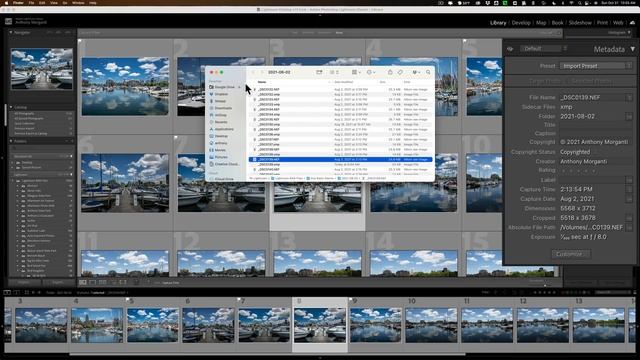The height and width of the screenshot is (360, 640).
Task: Open Movies in Finder sidebar
Action: click(x=218, y=150)
